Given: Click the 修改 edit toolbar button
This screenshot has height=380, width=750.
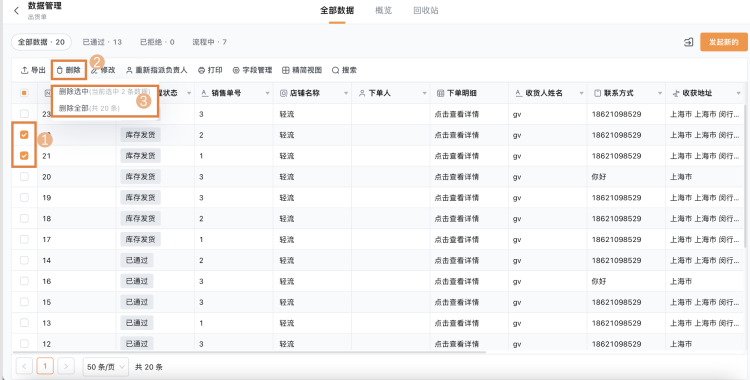Looking at the screenshot, I should pyautogui.click(x=103, y=70).
